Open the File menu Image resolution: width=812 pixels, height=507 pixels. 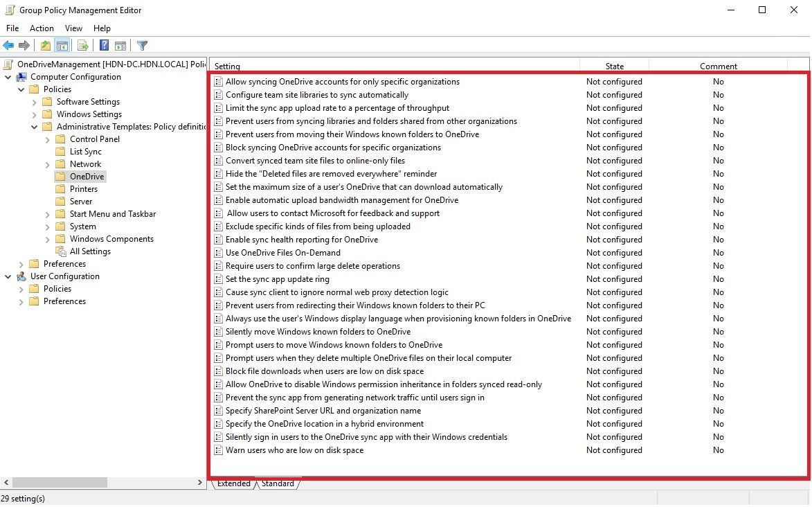tap(12, 28)
